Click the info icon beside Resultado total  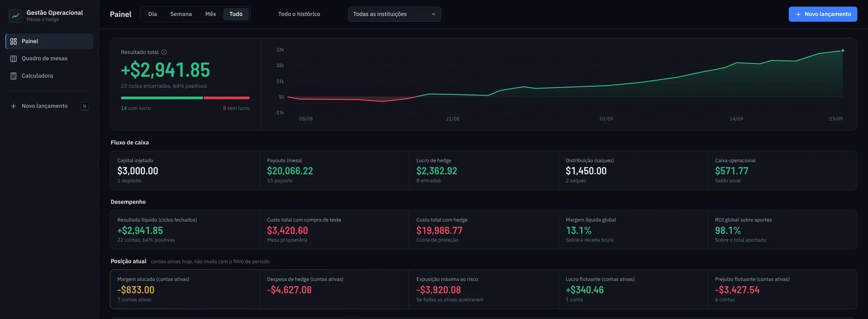pos(164,52)
